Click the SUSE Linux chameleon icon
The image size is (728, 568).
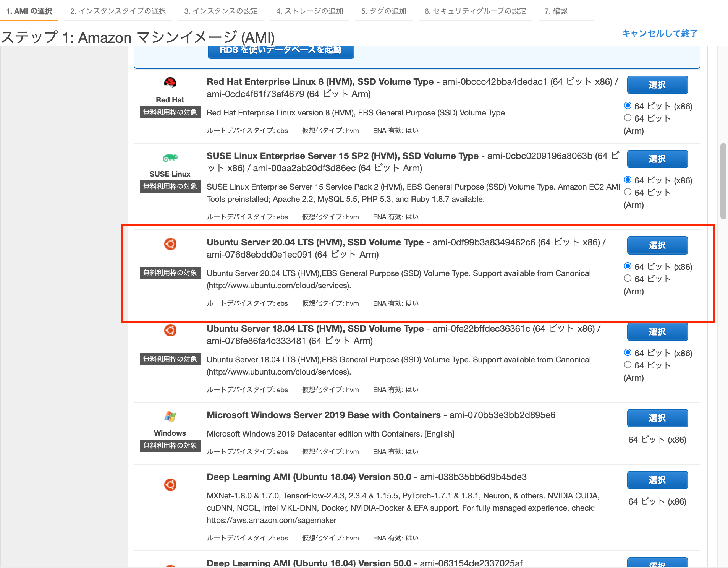(x=170, y=157)
